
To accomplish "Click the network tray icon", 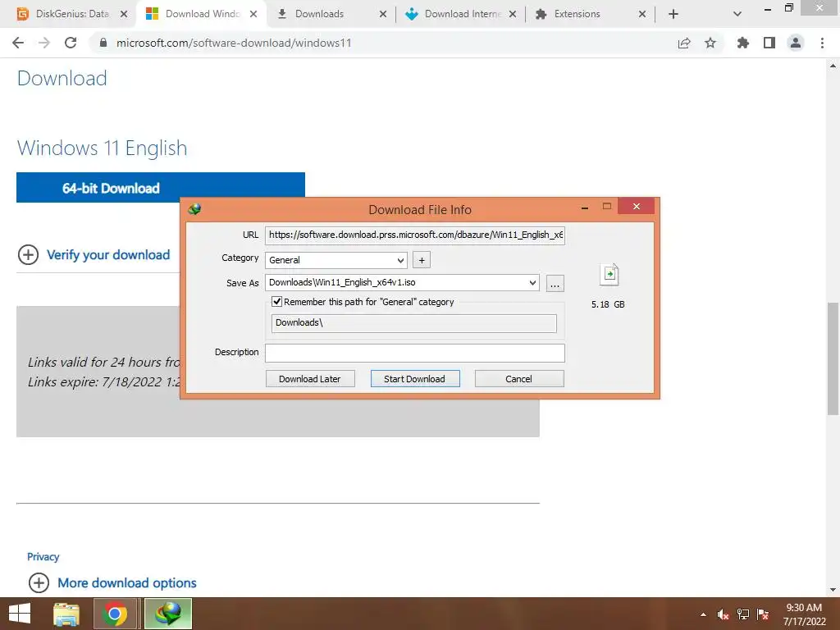I will click(x=743, y=614).
